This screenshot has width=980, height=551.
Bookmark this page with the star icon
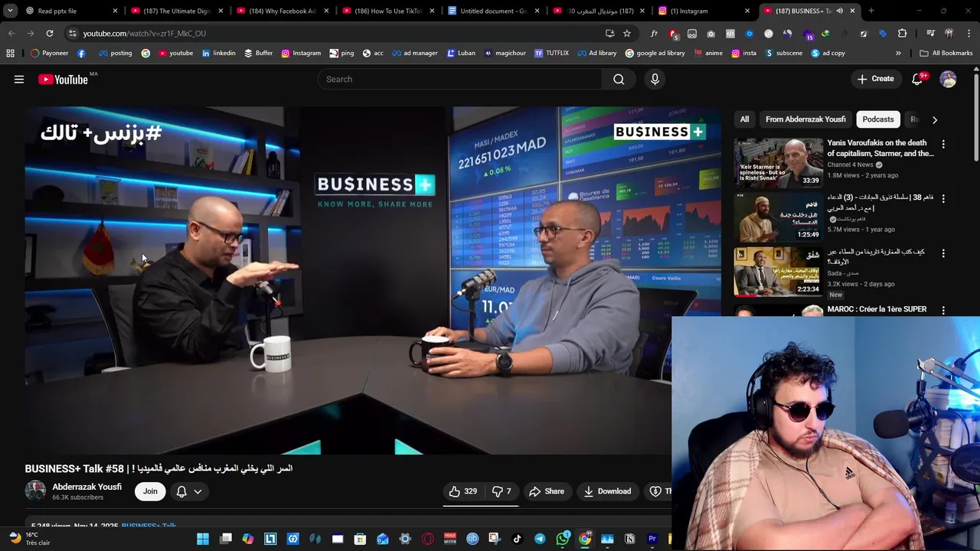click(x=627, y=34)
